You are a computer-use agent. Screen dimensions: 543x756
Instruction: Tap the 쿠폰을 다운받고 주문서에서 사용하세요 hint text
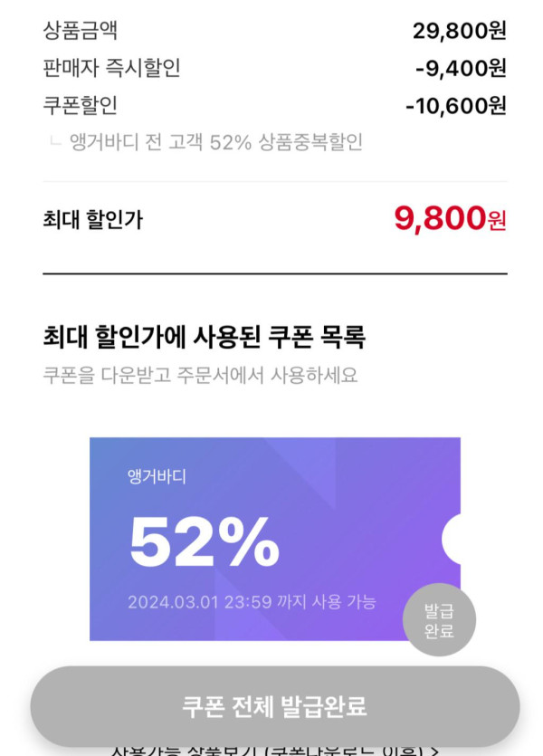pyautogui.click(x=200, y=375)
